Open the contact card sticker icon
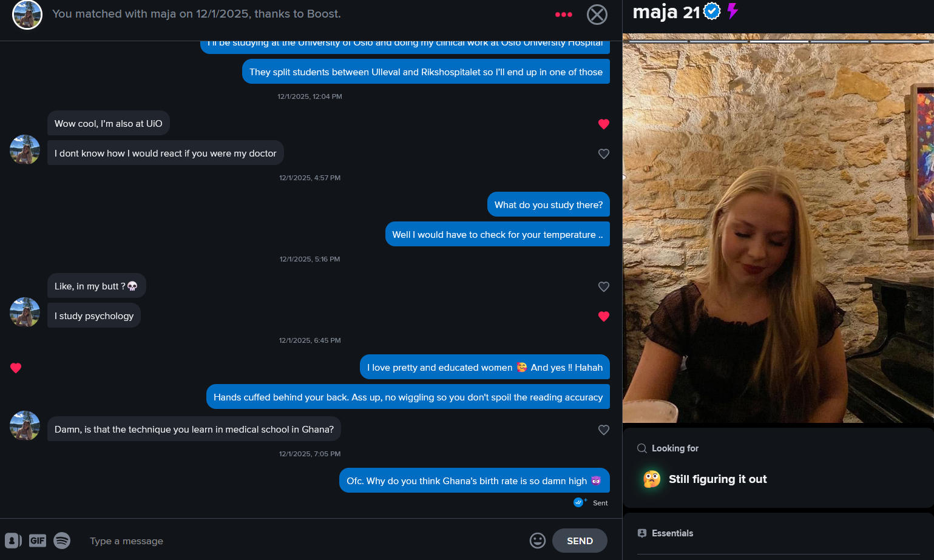This screenshot has height=560, width=934. pyautogui.click(x=13, y=541)
